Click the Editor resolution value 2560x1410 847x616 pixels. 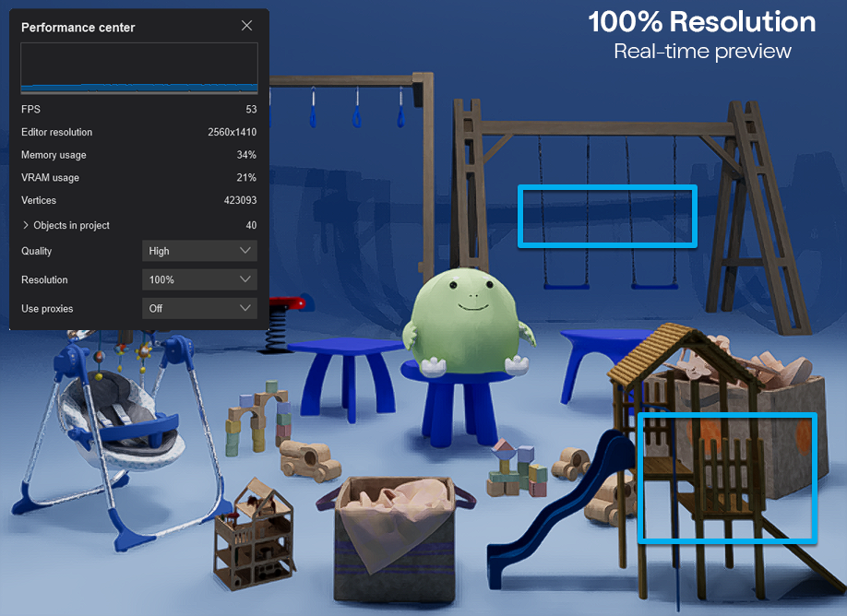click(x=232, y=133)
